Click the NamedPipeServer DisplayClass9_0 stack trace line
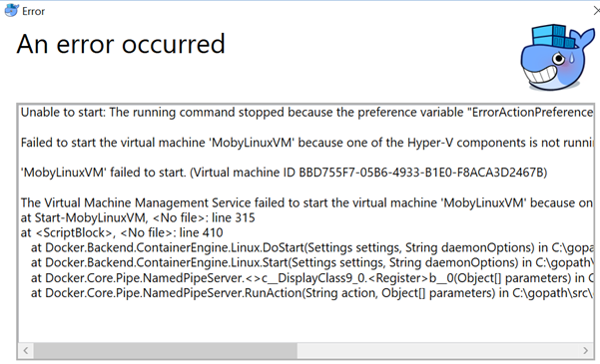600x364 pixels. pos(312,278)
